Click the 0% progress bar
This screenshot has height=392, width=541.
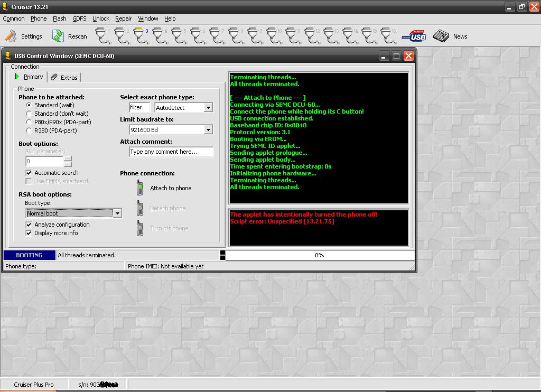click(320, 255)
